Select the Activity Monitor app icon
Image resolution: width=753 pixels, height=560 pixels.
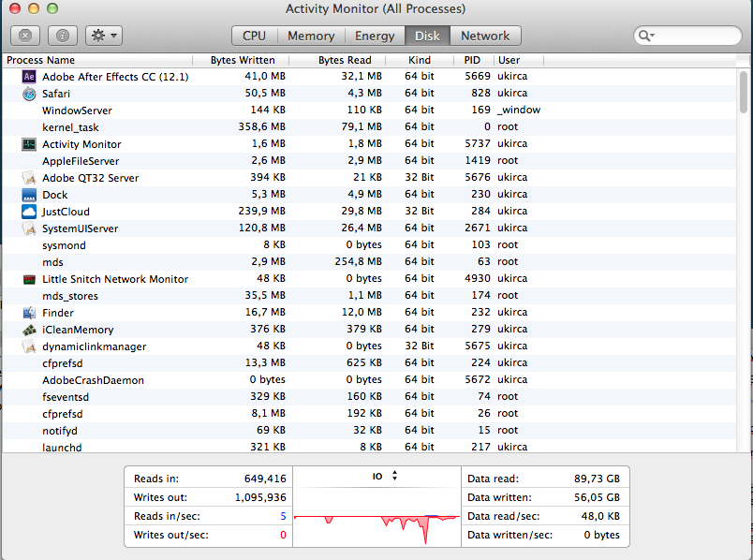pos(29,144)
